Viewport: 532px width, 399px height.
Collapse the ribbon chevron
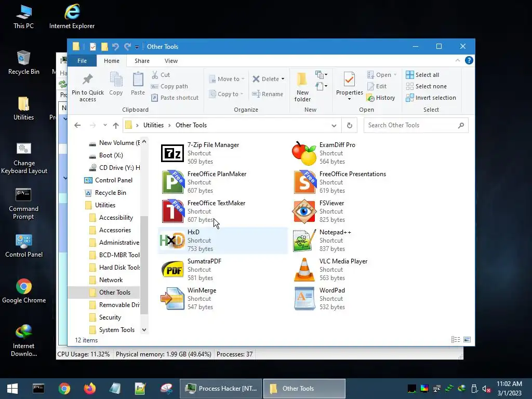click(x=458, y=60)
